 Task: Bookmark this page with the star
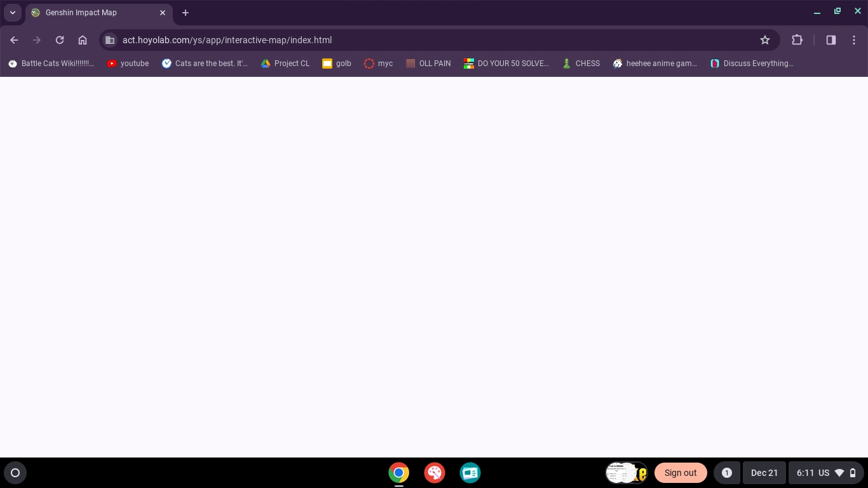[x=765, y=40]
